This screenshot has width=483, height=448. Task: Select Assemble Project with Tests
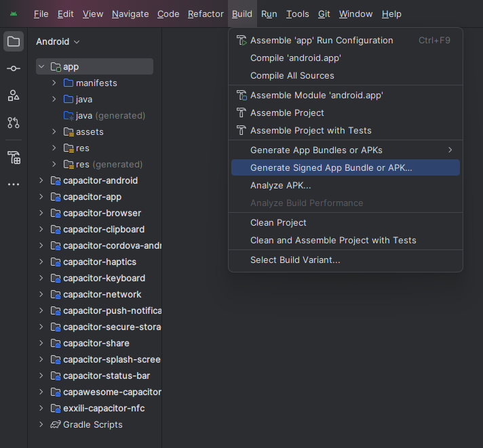[x=311, y=130]
